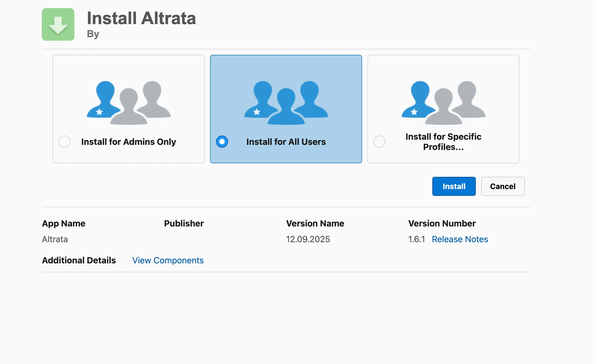Click the Install for All Users label
This screenshot has width=596, height=364.
point(286,142)
